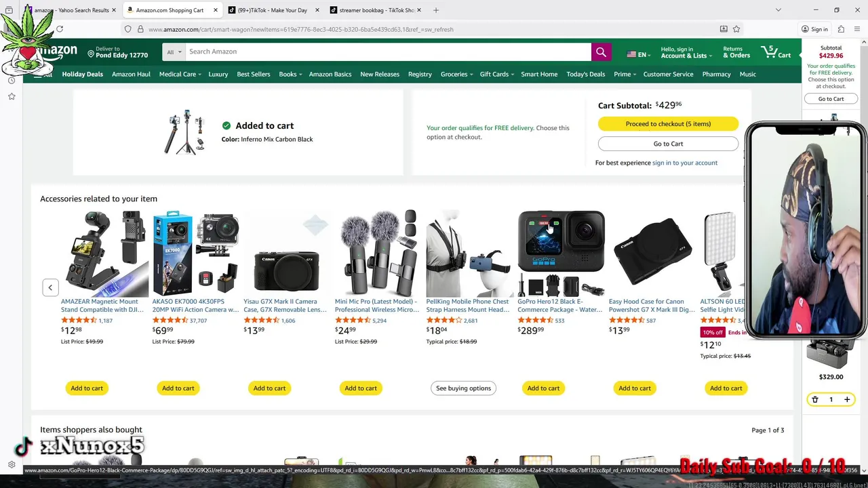Switch to TikTok Make Your Day tab
The image size is (868, 488).
pyautogui.click(x=275, y=10)
